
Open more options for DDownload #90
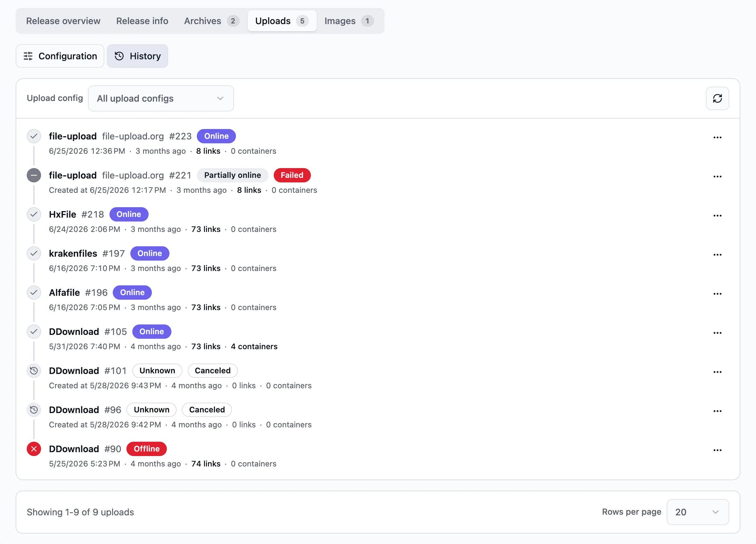(x=717, y=450)
